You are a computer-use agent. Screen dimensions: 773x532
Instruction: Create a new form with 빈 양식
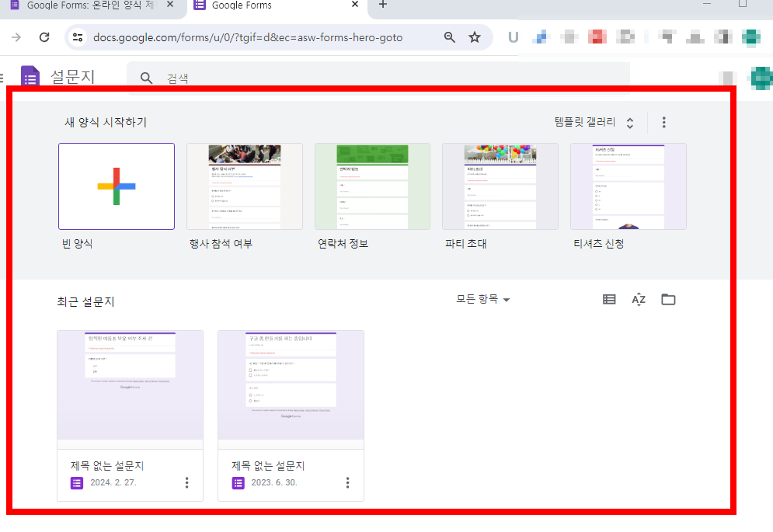point(116,186)
